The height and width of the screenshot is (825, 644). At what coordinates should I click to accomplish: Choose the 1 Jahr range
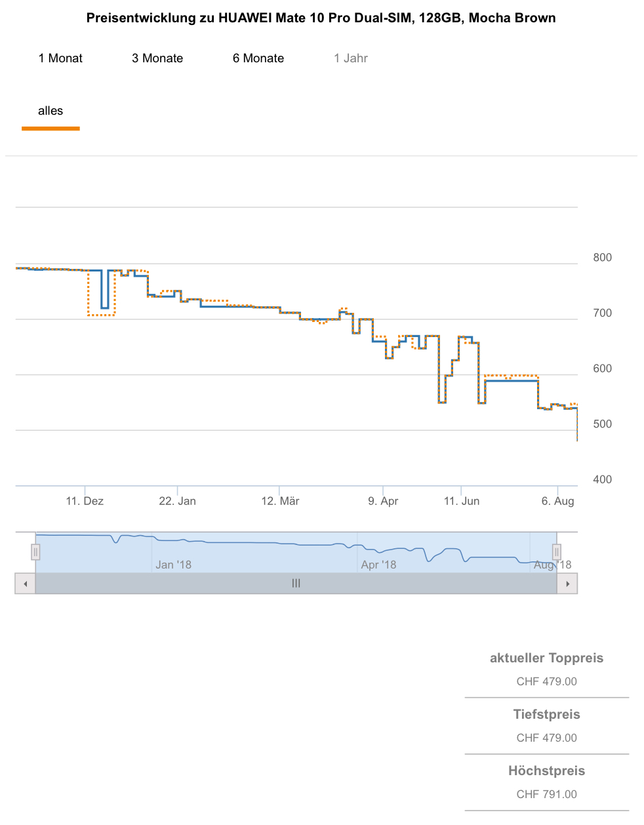click(x=351, y=58)
